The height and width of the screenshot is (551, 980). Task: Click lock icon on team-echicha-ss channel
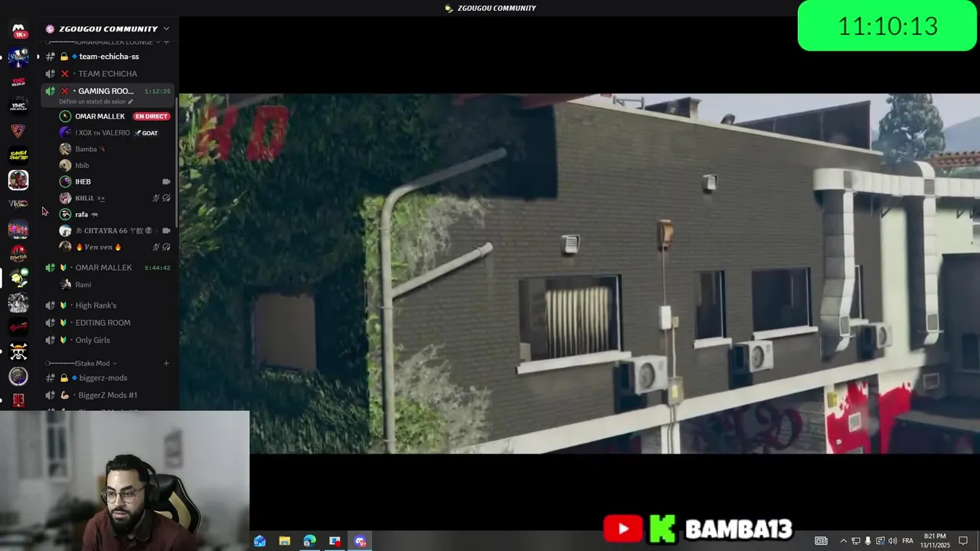pos(64,57)
